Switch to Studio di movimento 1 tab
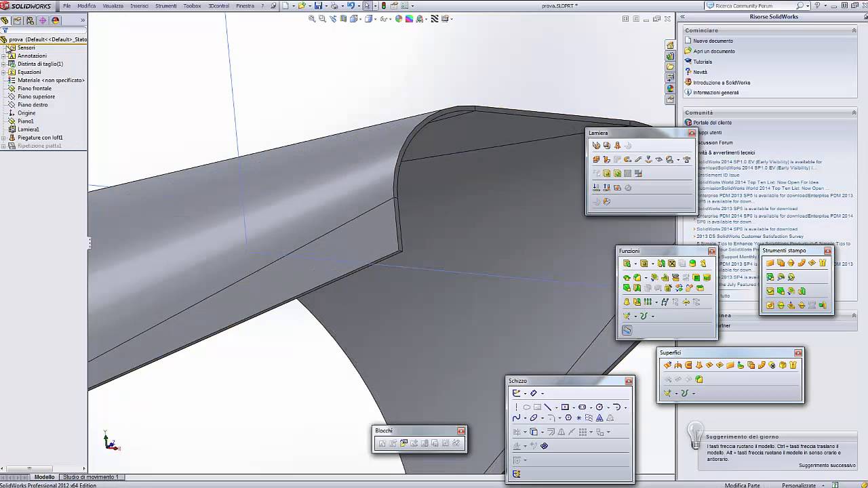The width and height of the screenshot is (868, 488). [x=91, y=477]
